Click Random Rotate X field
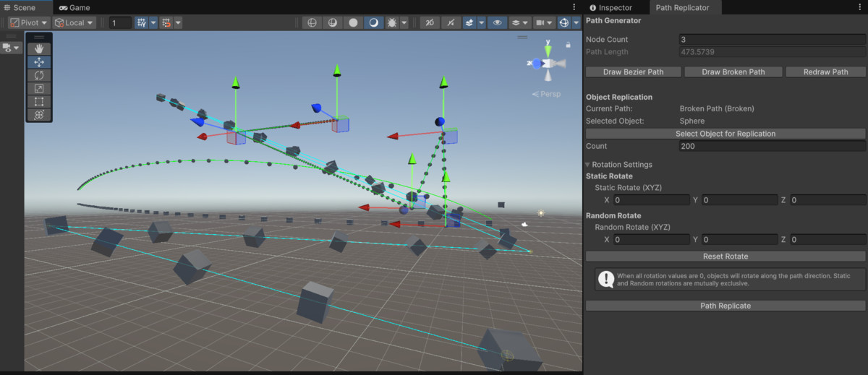 651,239
